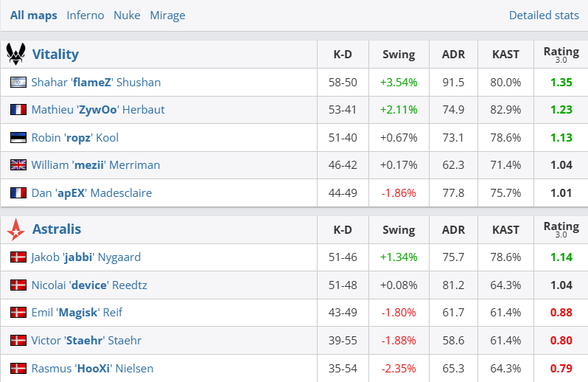This screenshot has height=382, width=588.
Task: Switch to the Inferno map tab
Action: 85,15
